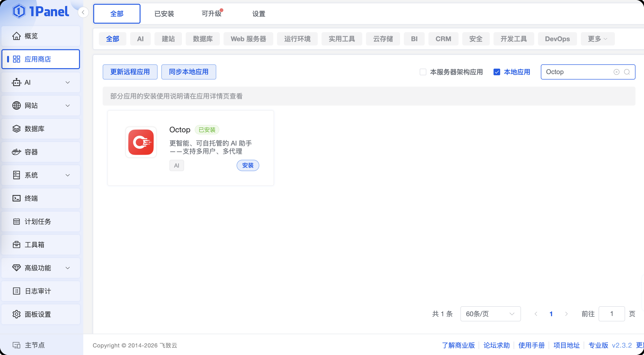Switch to the 可升级 tab

[x=212, y=14]
